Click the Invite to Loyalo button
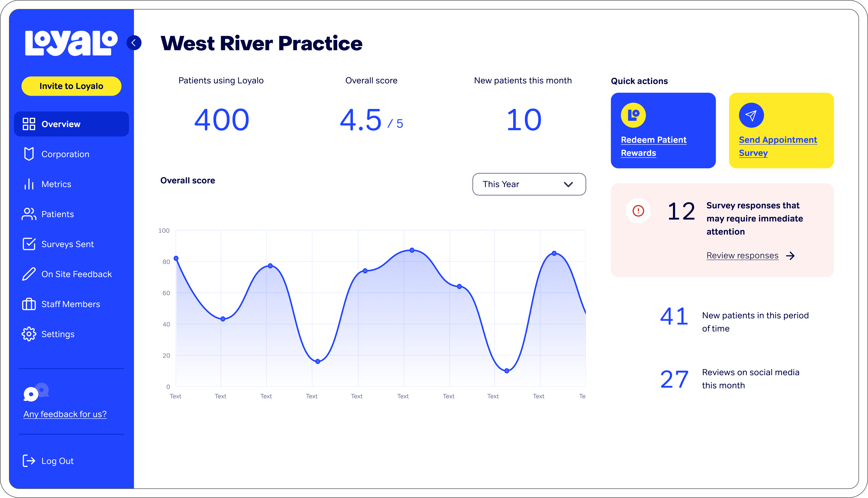The image size is (868, 498). click(71, 86)
